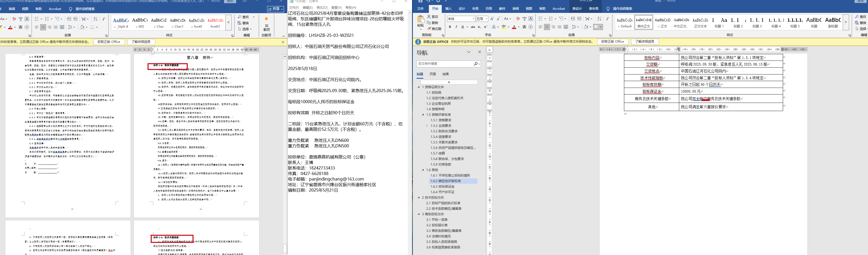The width and height of the screenshot is (868, 255).
Task: Toggle Bold in right Word window
Action: coord(450,27)
